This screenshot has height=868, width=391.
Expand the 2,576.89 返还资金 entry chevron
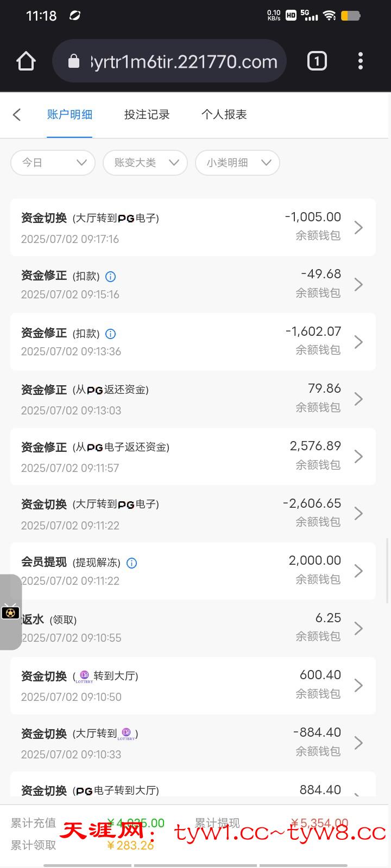[x=358, y=457]
